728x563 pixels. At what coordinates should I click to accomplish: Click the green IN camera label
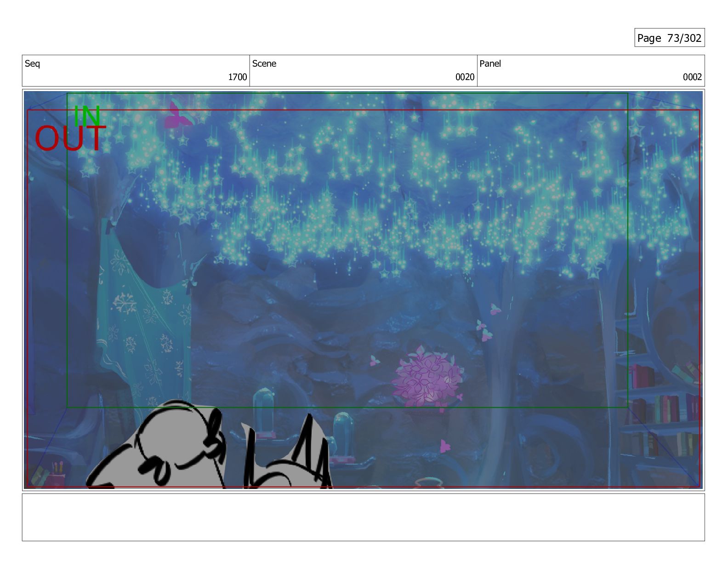click(x=87, y=115)
